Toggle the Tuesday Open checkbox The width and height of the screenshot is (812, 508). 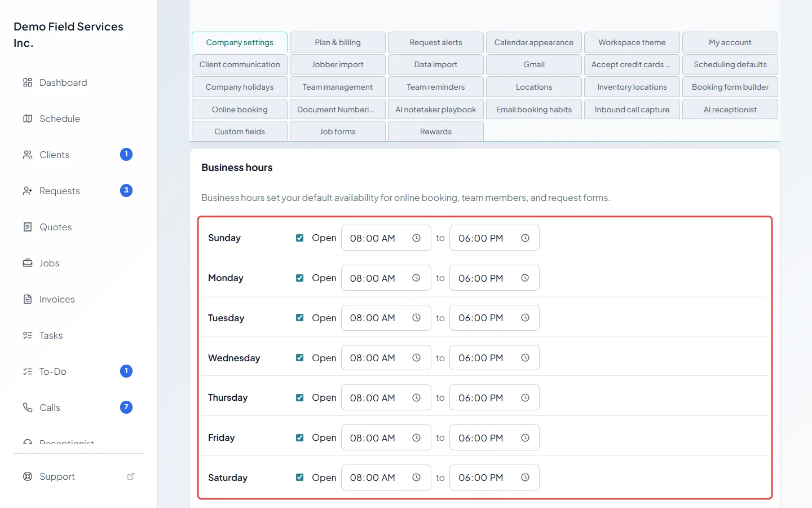click(300, 318)
